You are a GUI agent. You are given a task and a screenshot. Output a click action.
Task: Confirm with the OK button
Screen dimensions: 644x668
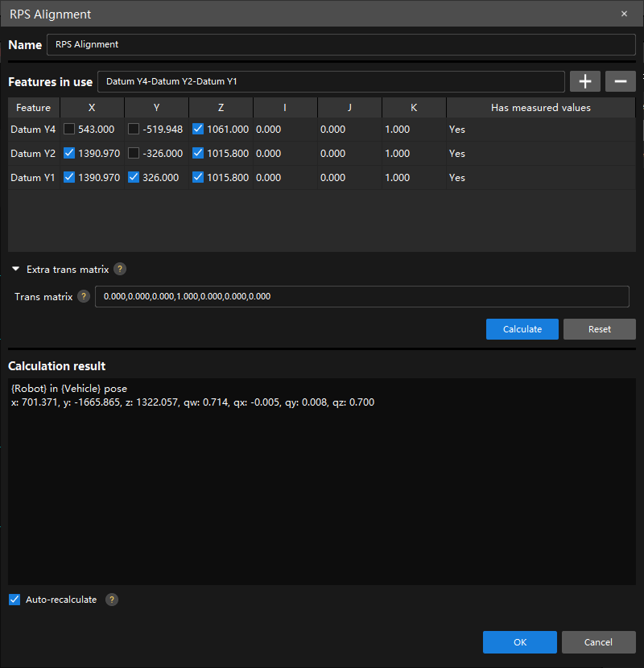(519, 642)
